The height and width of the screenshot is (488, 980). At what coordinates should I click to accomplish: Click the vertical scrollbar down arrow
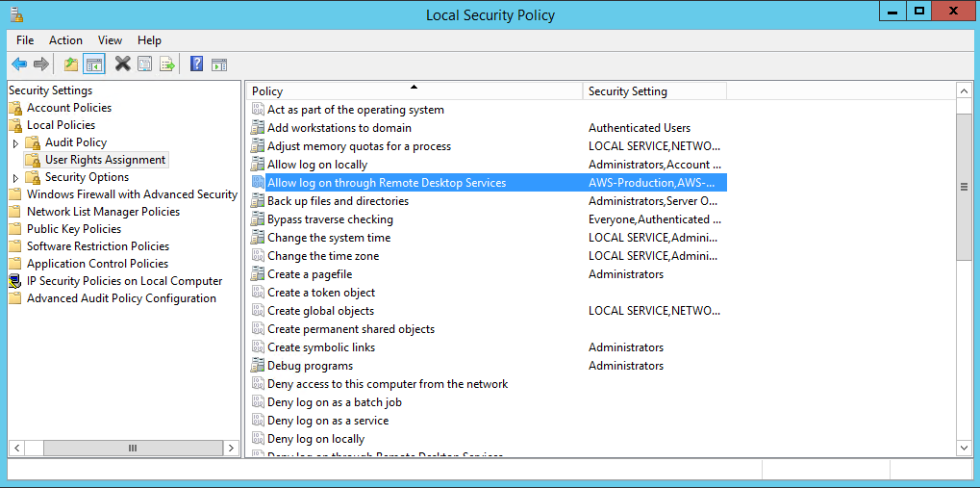coord(965,448)
